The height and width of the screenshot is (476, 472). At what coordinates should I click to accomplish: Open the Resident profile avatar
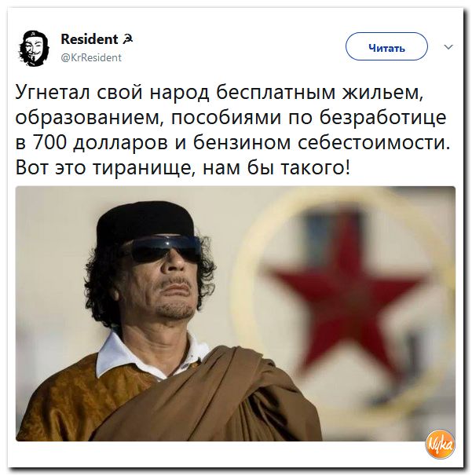tap(34, 48)
